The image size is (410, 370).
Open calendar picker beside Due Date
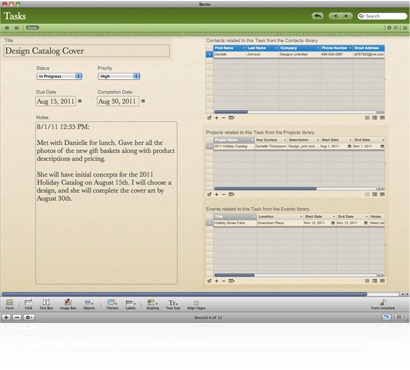pyautogui.click(x=80, y=101)
